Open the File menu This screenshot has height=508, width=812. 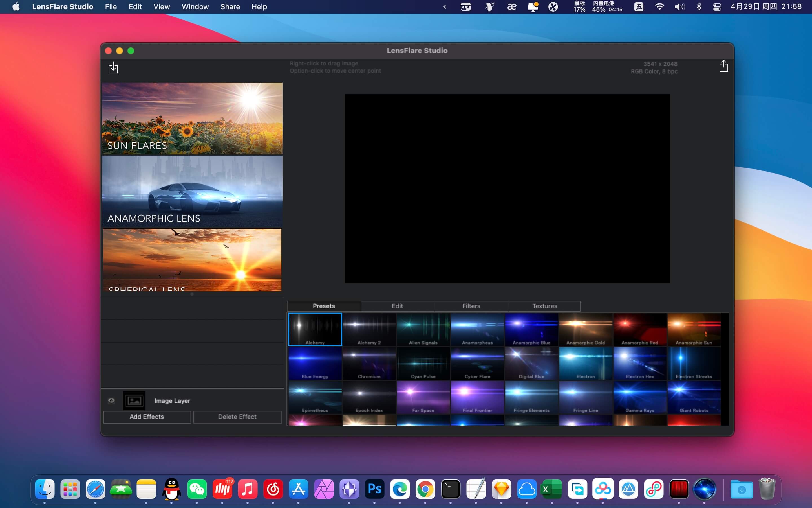(x=111, y=7)
